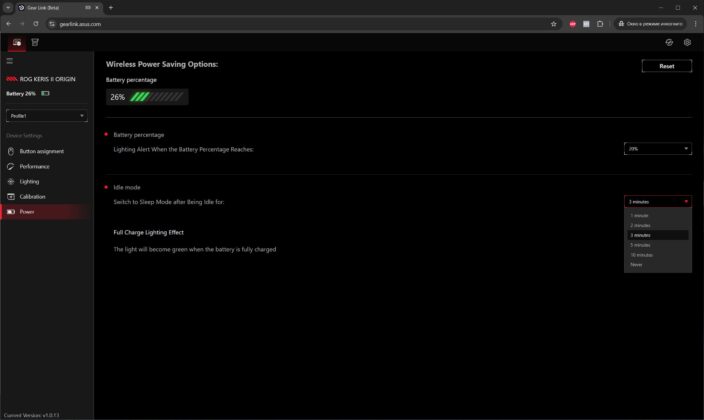Image resolution: width=704 pixels, height=420 pixels.
Task: Open the device settings tab icon
Action: point(17,43)
